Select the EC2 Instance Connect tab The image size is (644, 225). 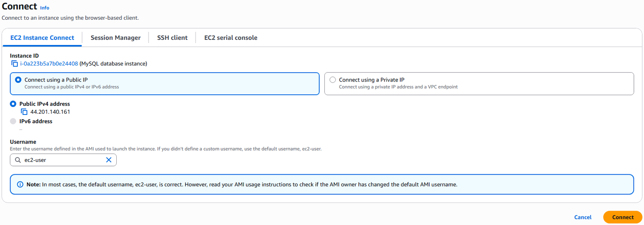pyautogui.click(x=42, y=38)
